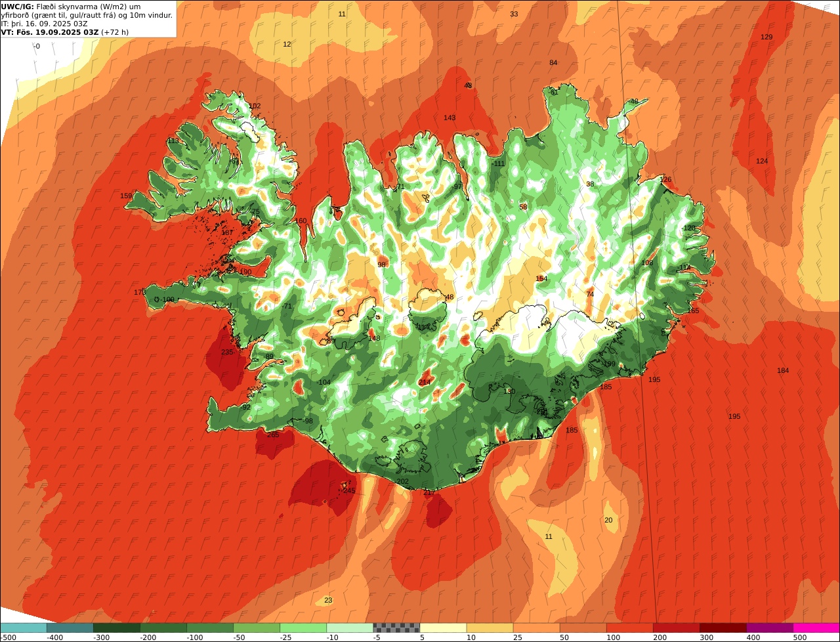Click the '58' value in north-central Iceland
This screenshot has height=642, width=840.
(x=523, y=207)
